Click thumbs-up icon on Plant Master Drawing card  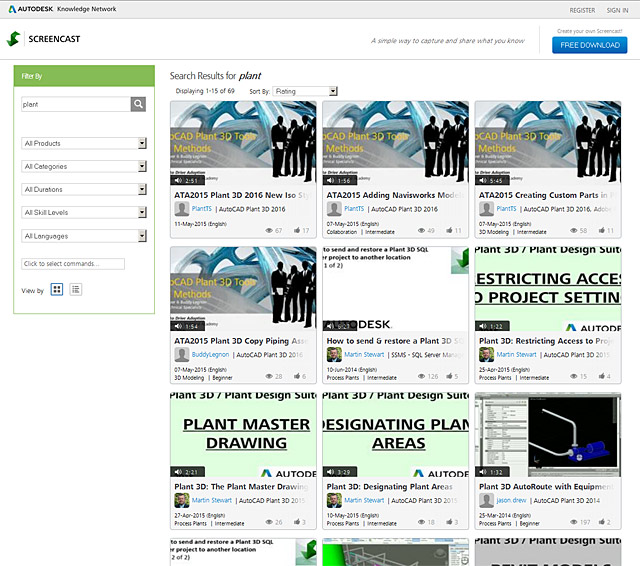pyautogui.click(x=297, y=522)
